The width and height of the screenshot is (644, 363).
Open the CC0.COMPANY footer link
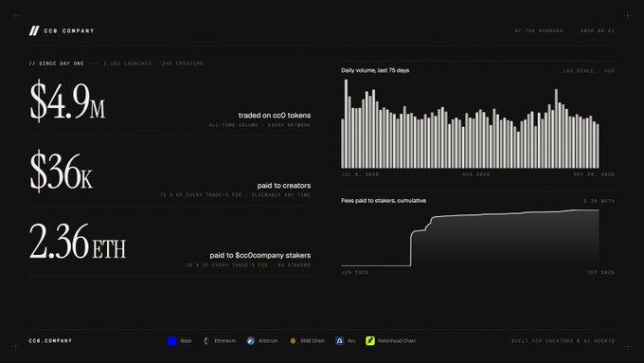(50, 341)
